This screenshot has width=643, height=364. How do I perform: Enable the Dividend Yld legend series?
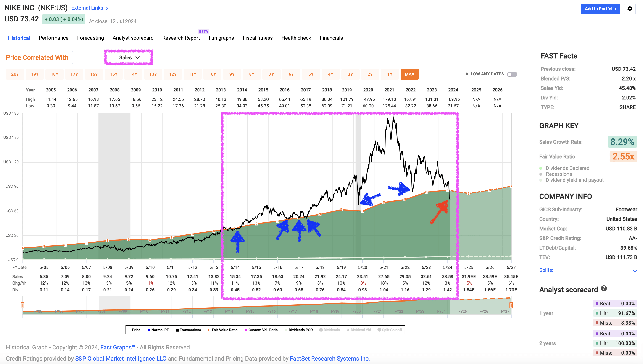point(348,330)
